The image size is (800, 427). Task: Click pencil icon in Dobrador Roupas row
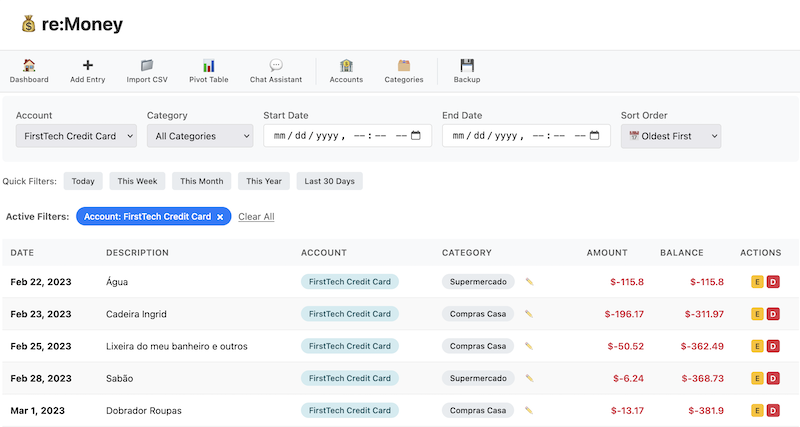(529, 410)
